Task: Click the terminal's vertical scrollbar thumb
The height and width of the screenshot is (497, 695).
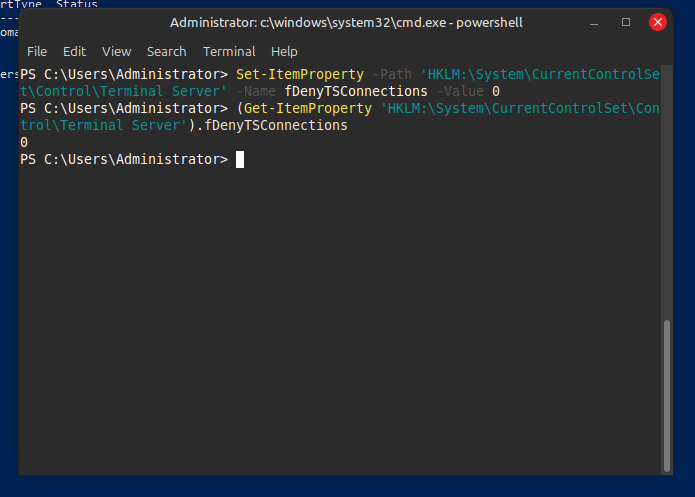Action: click(x=667, y=393)
